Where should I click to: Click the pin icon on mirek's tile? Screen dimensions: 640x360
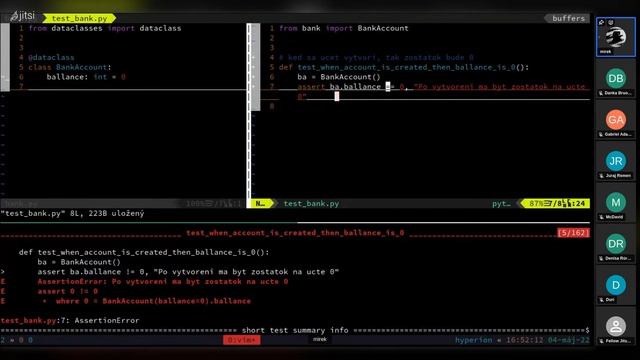pos(601,22)
